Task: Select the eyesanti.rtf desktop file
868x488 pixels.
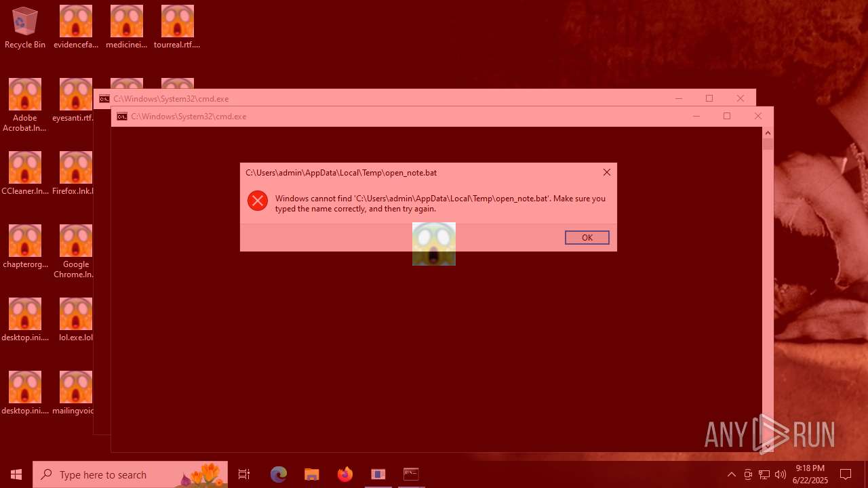Action: (75, 100)
